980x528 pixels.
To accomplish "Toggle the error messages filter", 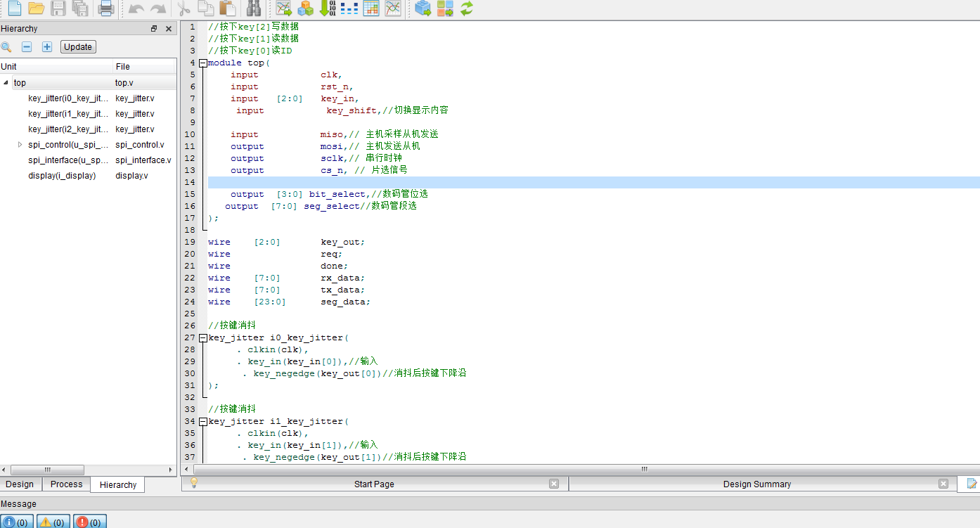I will (x=90, y=522).
